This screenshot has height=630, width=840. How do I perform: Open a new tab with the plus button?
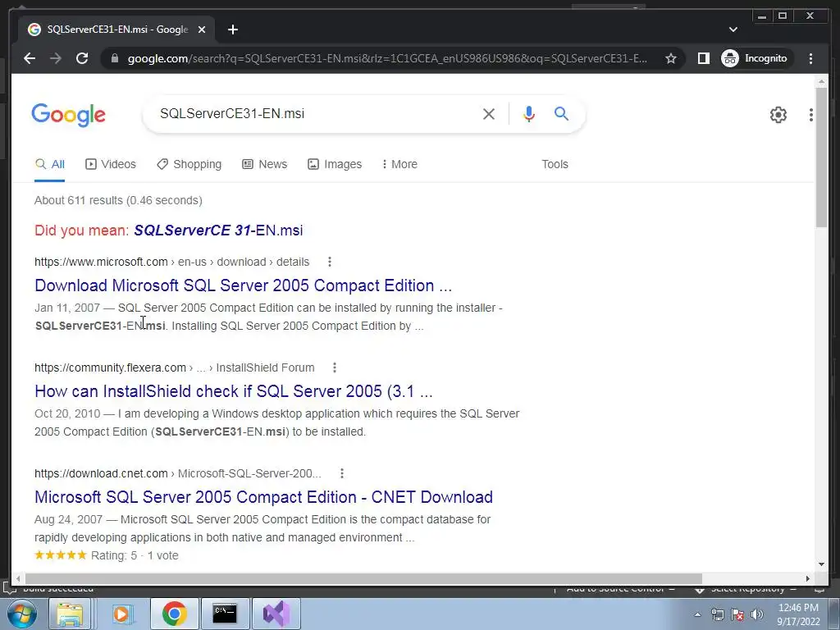tap(232, 30)
